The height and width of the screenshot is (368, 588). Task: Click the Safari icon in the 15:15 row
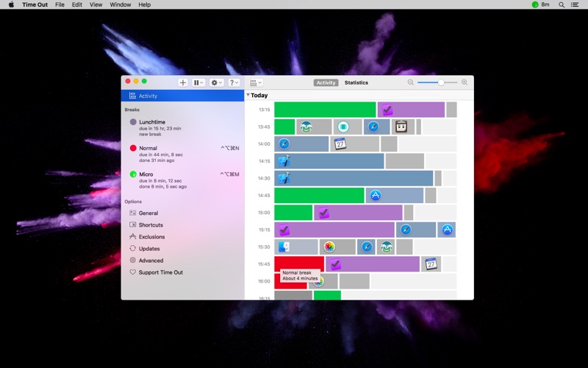click(x=406, y=230)
